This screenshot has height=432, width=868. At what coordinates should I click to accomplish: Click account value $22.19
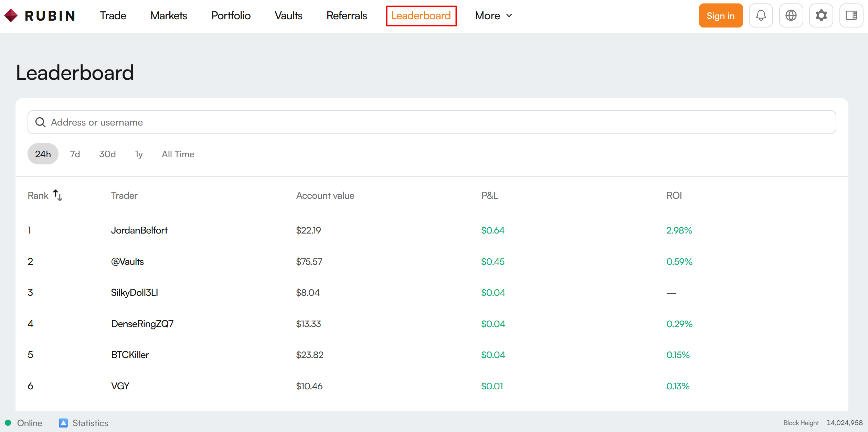pos(308,230)
